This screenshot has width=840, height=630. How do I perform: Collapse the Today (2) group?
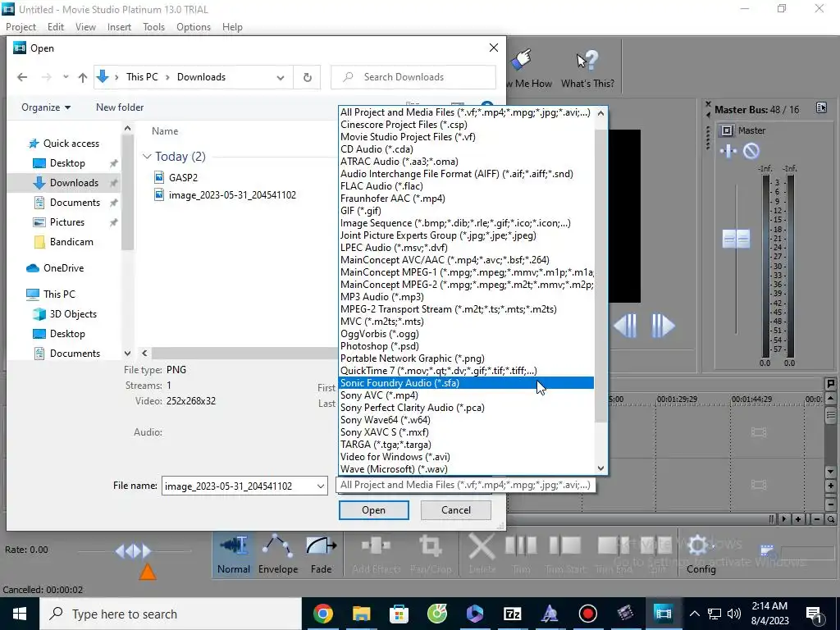pos(147,157)
